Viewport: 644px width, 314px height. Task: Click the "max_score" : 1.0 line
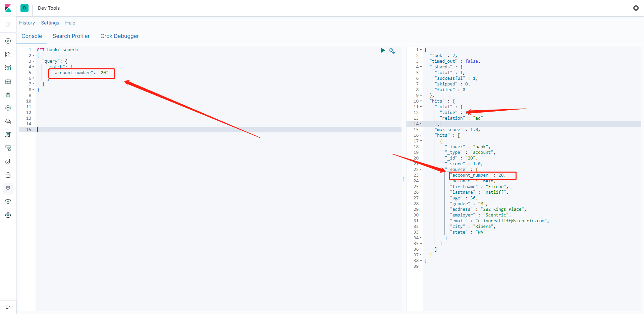458,130
